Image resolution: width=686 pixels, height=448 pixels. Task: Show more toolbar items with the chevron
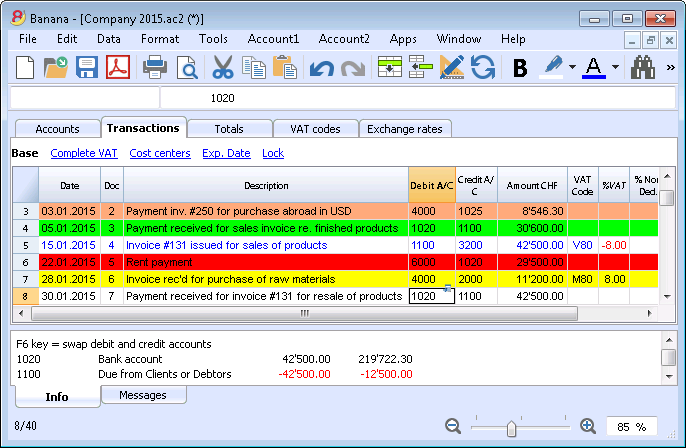coord(670,67)
